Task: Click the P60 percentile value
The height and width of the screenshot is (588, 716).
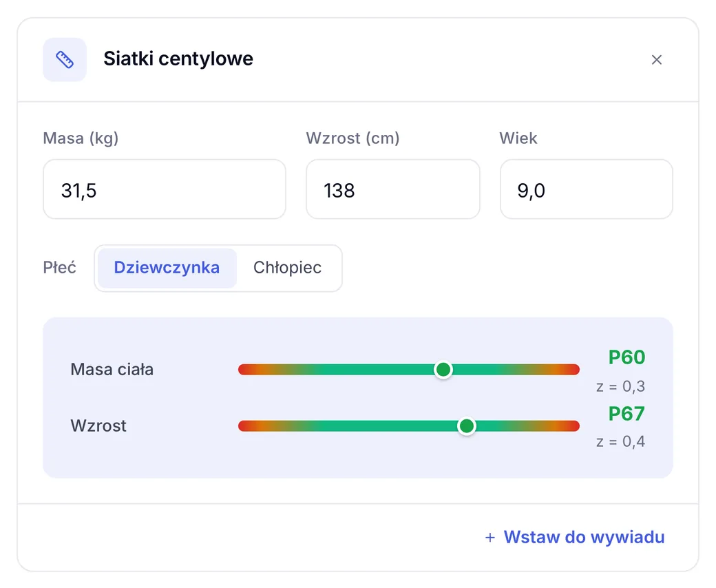Action: tap(626, 357)
